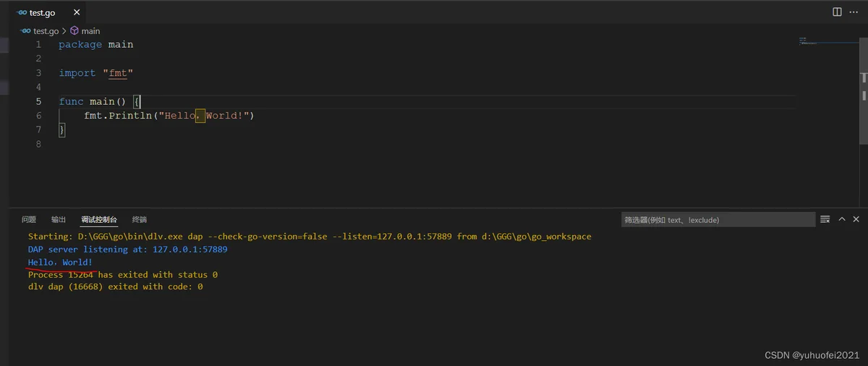Image resolution: width=868 pixels, height=366 pixels.
Task: Clear the debug console output
Action: click(x=825, y=219)
